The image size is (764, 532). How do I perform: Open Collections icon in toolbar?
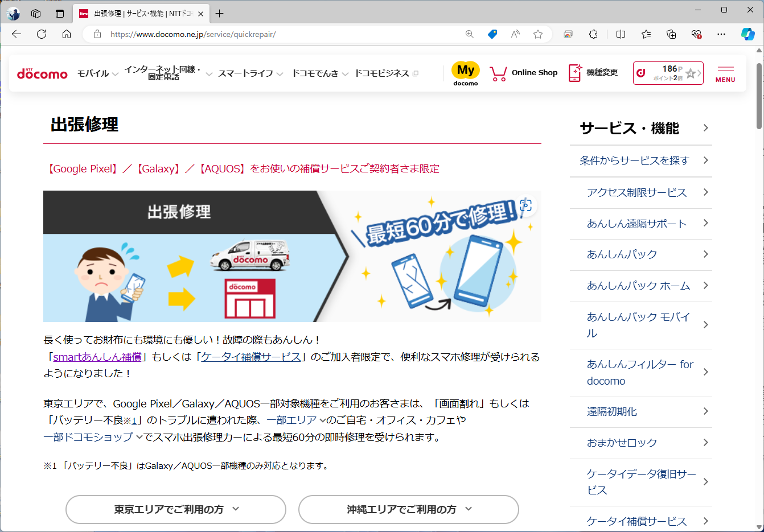(x=671, y=34)
